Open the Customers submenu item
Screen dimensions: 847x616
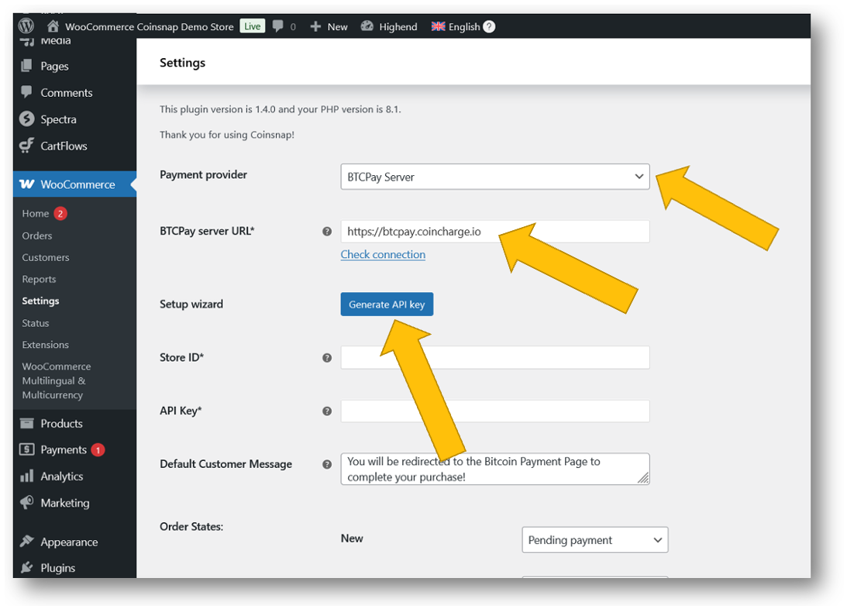pyautogui.click(x=46, y=257)
